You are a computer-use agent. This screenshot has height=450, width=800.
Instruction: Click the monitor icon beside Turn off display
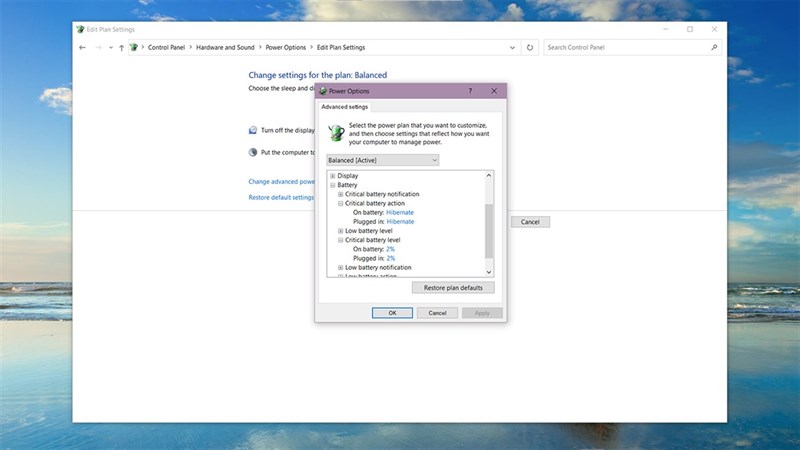[x=253, y=130]
